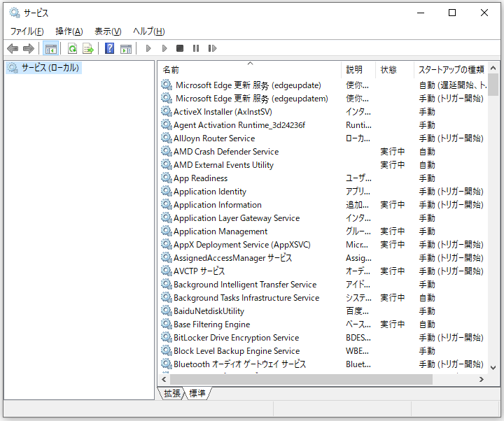Click BDES... description of BitLocker service
Viewport: 504px width, 421px height.
[x=358, y=338]
